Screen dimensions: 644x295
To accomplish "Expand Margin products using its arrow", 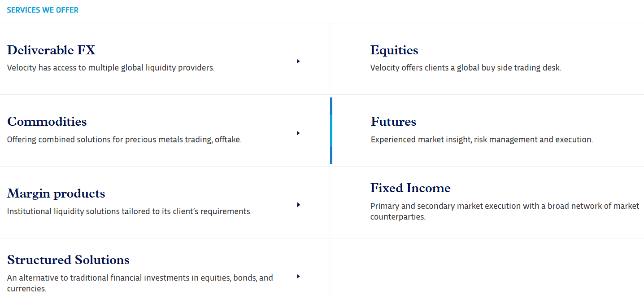I will (298, 205).
